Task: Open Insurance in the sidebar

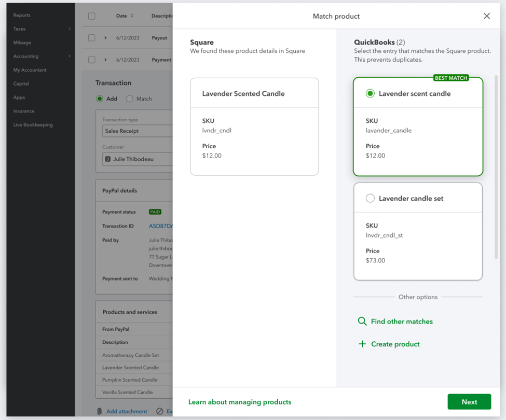Action: point(23,111)
